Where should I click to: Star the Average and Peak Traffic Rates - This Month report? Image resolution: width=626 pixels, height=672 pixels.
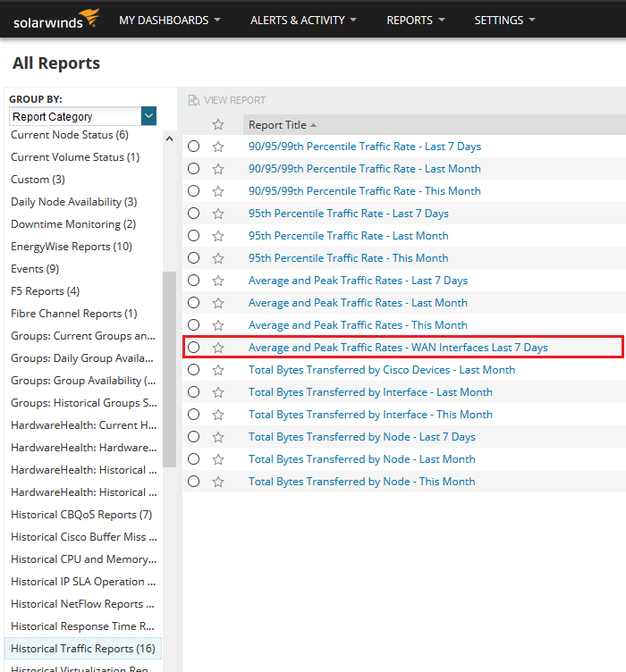click(x=218, y=325)
